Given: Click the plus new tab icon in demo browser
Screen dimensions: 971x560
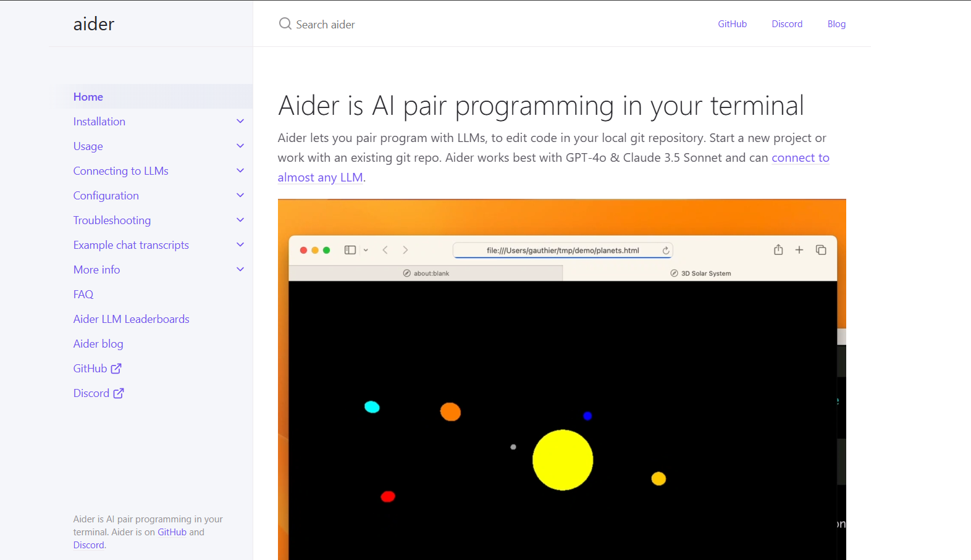Looking at the screenshot, I should (x=799, y=250).
